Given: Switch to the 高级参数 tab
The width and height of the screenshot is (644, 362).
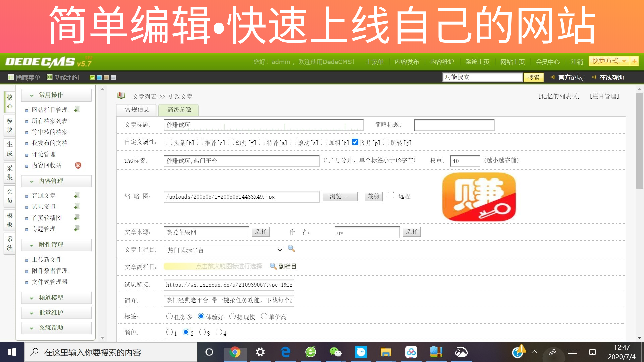Looking at the screenshot, I should pos(179,110).
